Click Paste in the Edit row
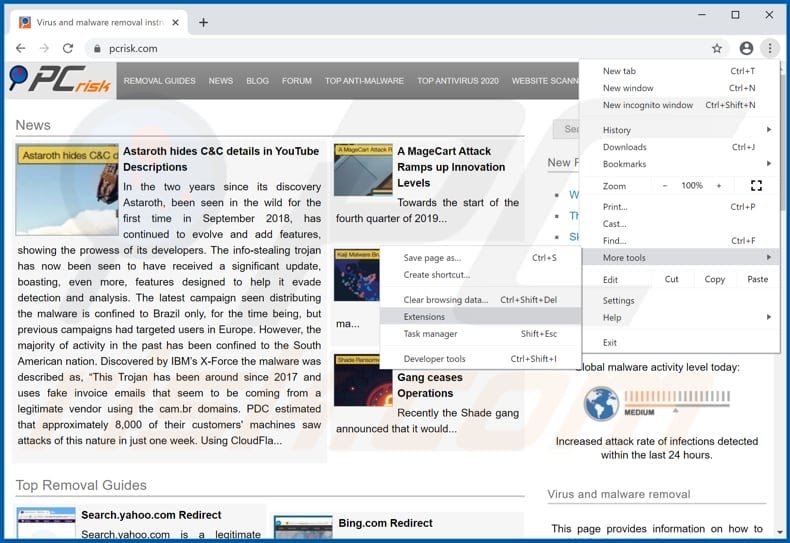Viewport: 790px width, 543px height. click(x=757, y=279)
